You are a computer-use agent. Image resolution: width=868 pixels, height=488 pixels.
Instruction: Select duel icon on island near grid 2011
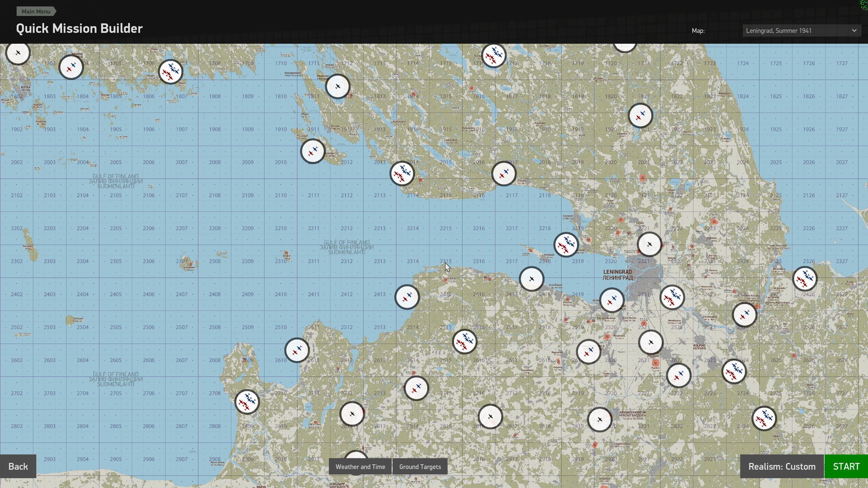click(x=313, y=151)
